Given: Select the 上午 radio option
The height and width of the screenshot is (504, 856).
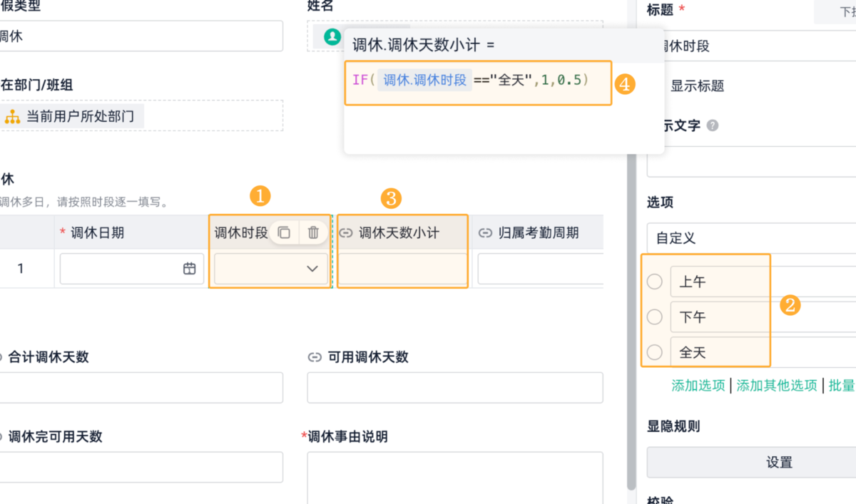Looking at the screenshot, I should click(x=654, y=282).
